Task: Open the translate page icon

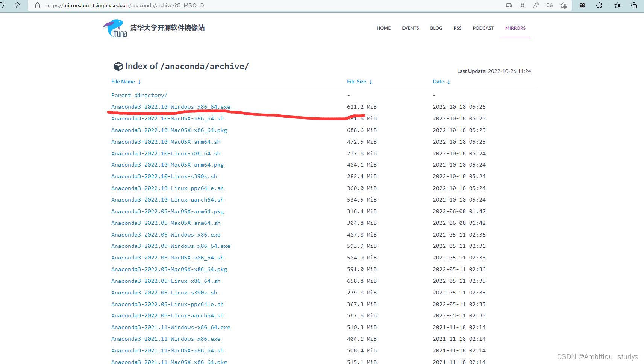Action: [550, 5]
